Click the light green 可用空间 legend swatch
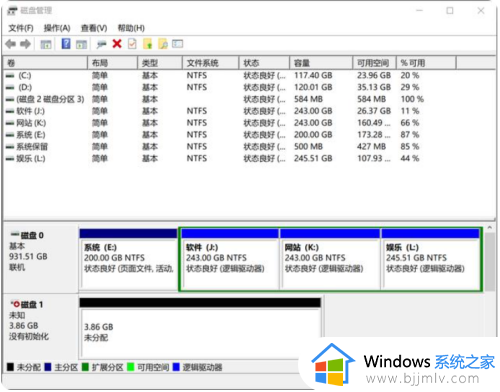500x392 pixels. [x=131, y=367]
